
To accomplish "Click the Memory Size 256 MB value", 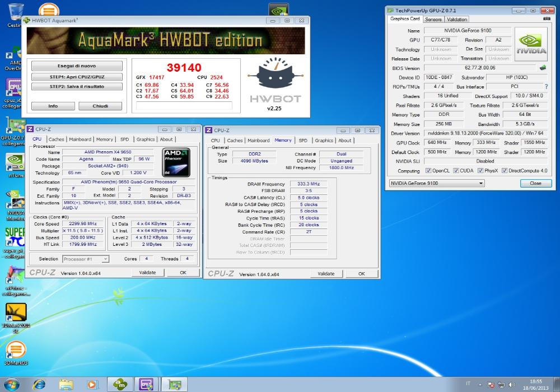I will [x=444, y=124].
